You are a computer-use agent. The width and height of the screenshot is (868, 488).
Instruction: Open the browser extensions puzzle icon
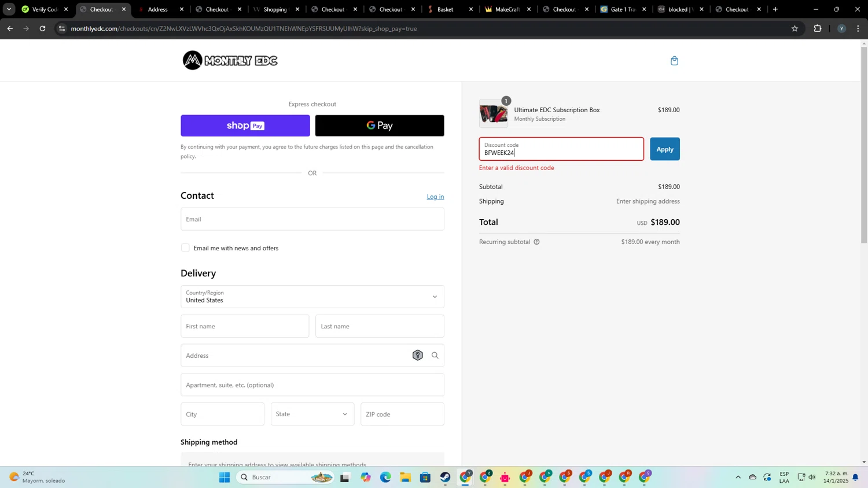tap(818, 28)
